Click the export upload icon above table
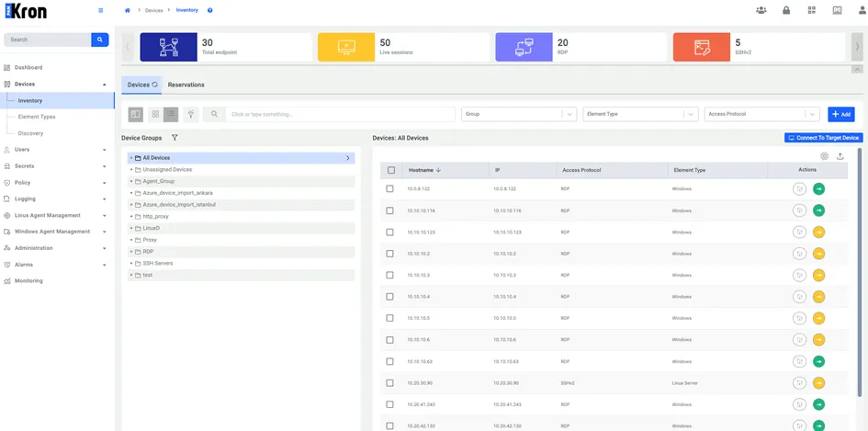Screen dimensions: 868x431 click(x=840, y=156)
